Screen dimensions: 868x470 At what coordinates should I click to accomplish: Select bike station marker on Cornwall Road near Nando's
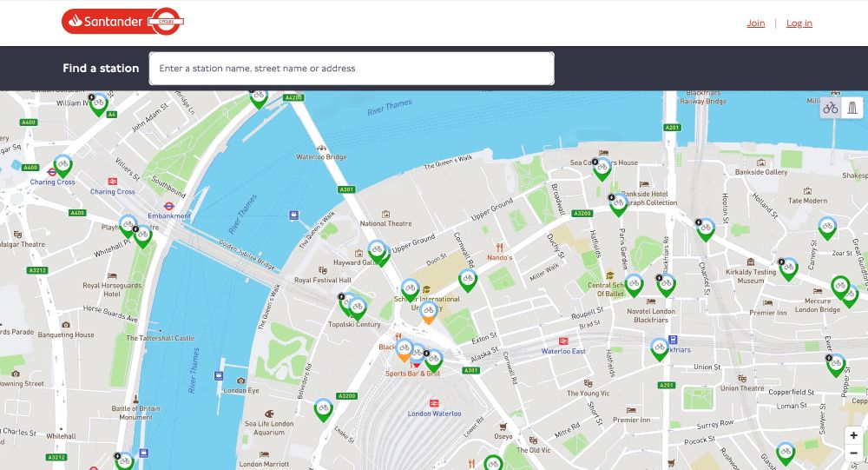pos(468,280)
